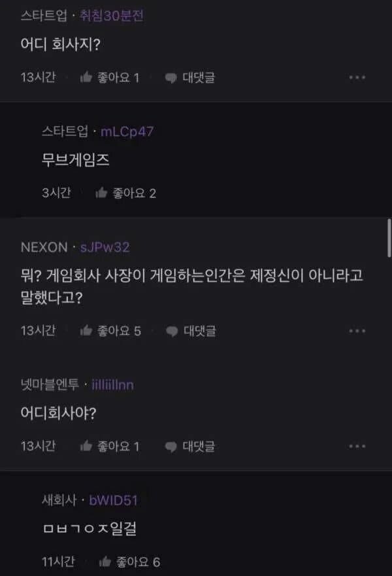The image size is (392, 576).
Task: Open the three-dot options icon on 넷마블엔투's comment
Action: 357,447
